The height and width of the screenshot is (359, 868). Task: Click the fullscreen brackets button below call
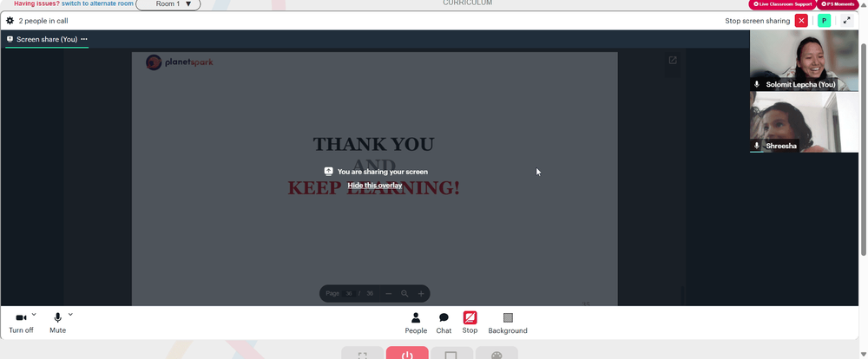(x=362, y=353)
